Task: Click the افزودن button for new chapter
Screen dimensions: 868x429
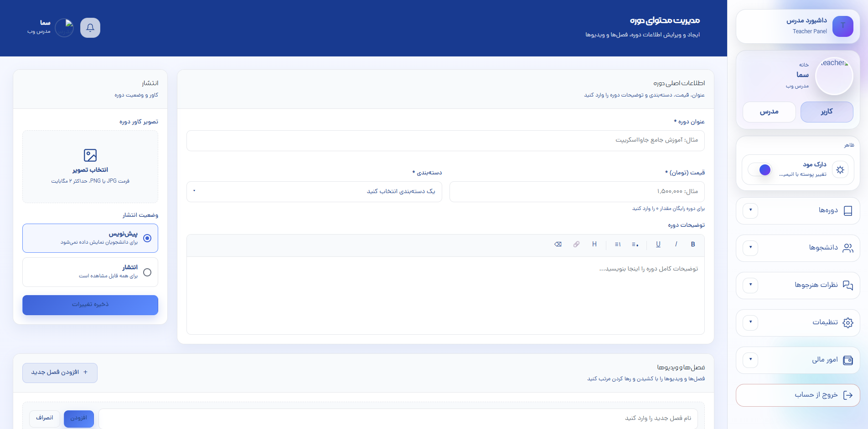Action: click(x=79, y=419)
